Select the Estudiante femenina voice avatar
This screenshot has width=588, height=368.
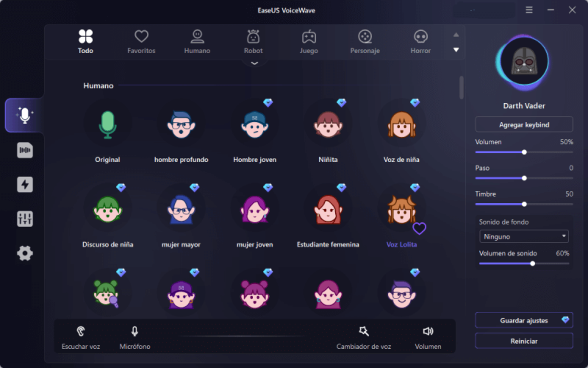[x=328, y=210]
